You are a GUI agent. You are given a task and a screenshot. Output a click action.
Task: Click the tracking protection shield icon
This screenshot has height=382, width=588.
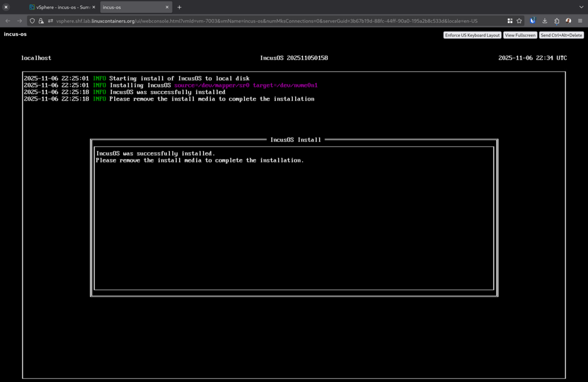point(32,21)
